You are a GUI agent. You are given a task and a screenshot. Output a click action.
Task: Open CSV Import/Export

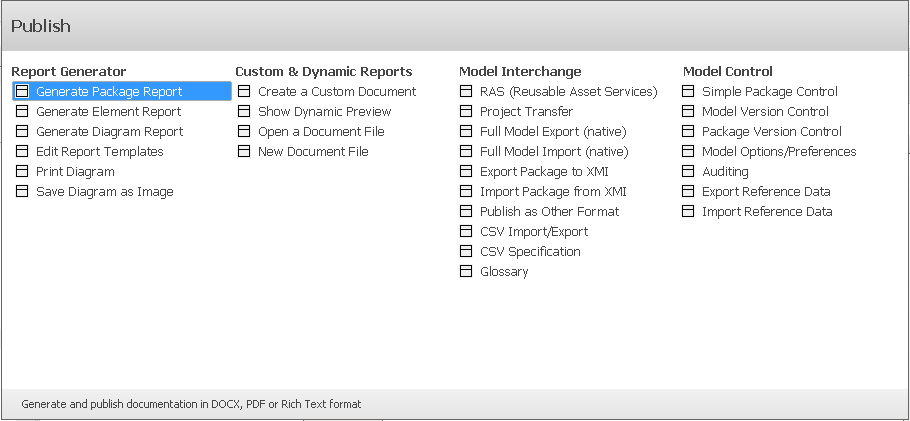point(534,231)
